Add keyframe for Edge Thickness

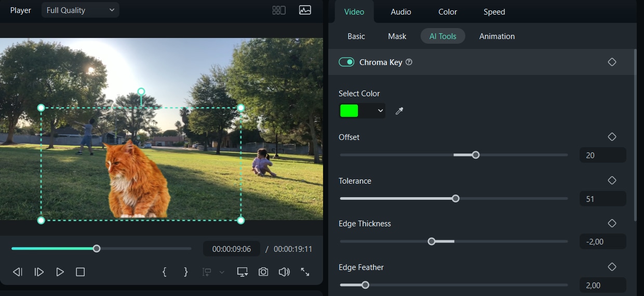coord(612,223)
